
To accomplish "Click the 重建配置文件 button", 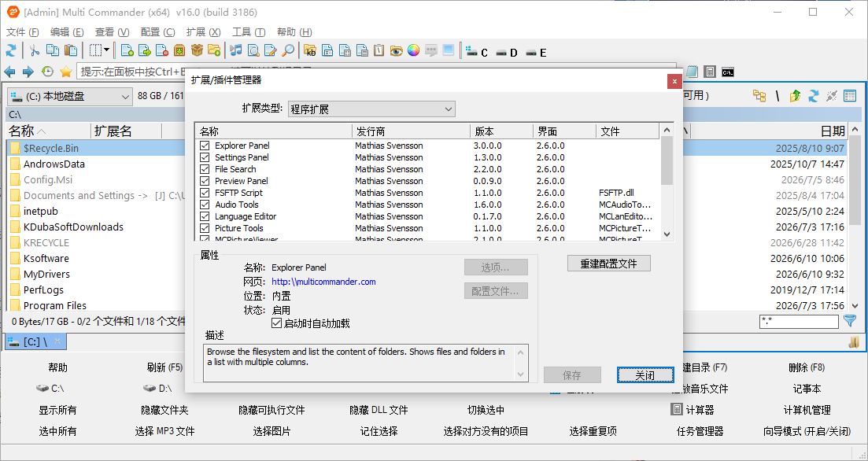I will (609, 264).
